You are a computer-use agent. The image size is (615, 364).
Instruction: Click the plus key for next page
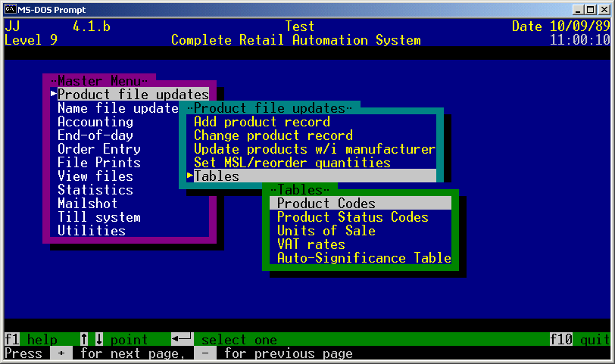coord(61,353)
